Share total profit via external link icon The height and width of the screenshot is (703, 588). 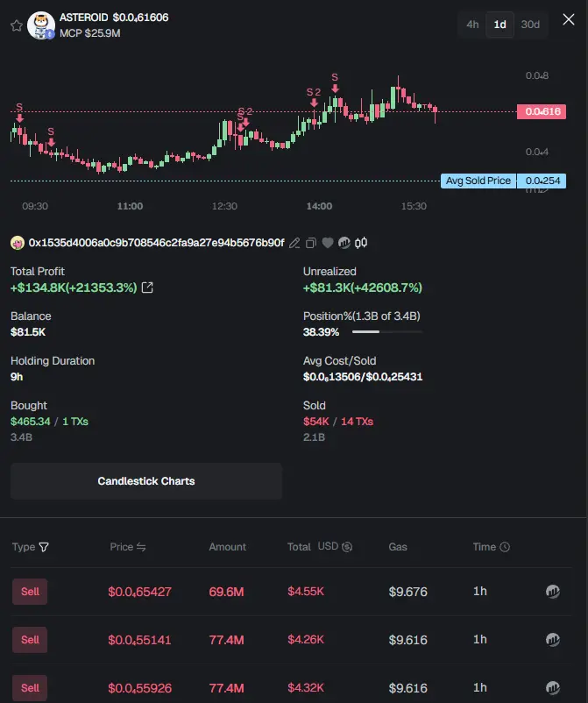click(x=147, y=288)
